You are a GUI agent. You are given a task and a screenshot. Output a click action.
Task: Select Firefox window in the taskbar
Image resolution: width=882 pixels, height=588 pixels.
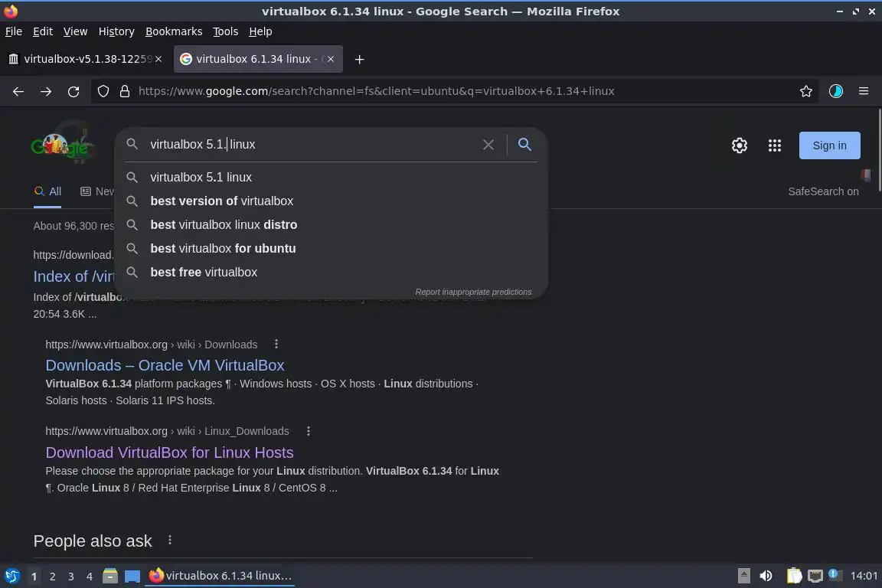coord(220,576)
